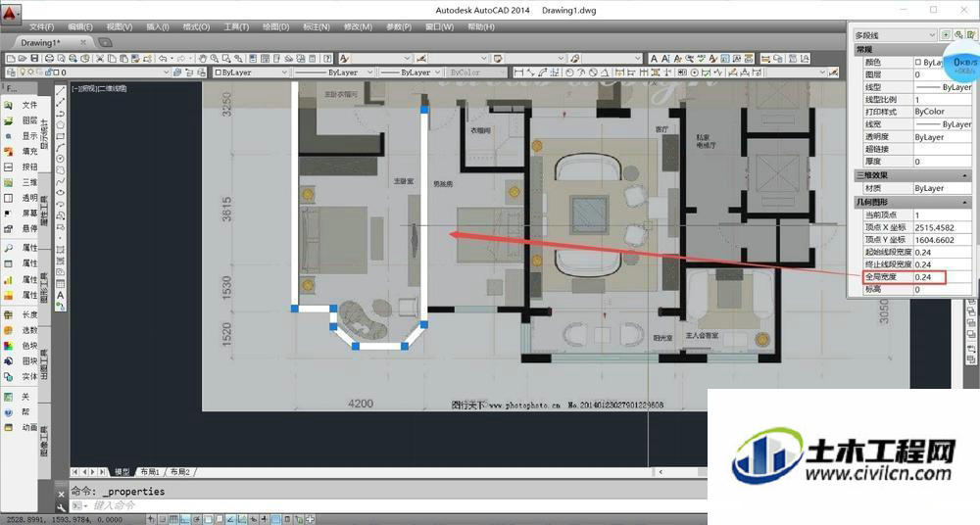This screenshot has width=980, height=525.
Task: Open the 修改(M) menu
Action: (358, 26)
